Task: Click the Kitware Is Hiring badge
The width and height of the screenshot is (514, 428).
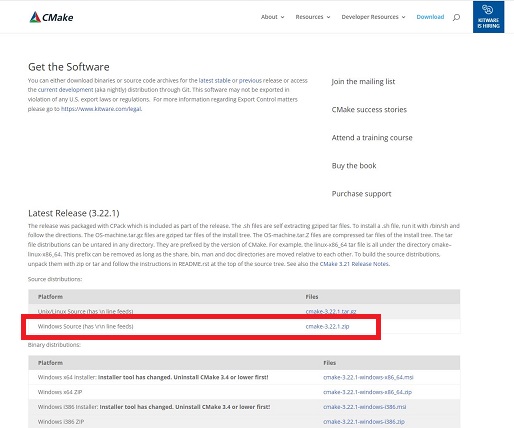Action: click(488, 17)
